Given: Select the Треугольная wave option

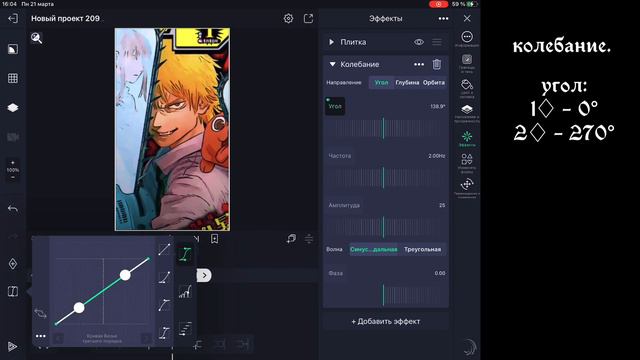Looking at the screenshot, I should coord(422,249).
